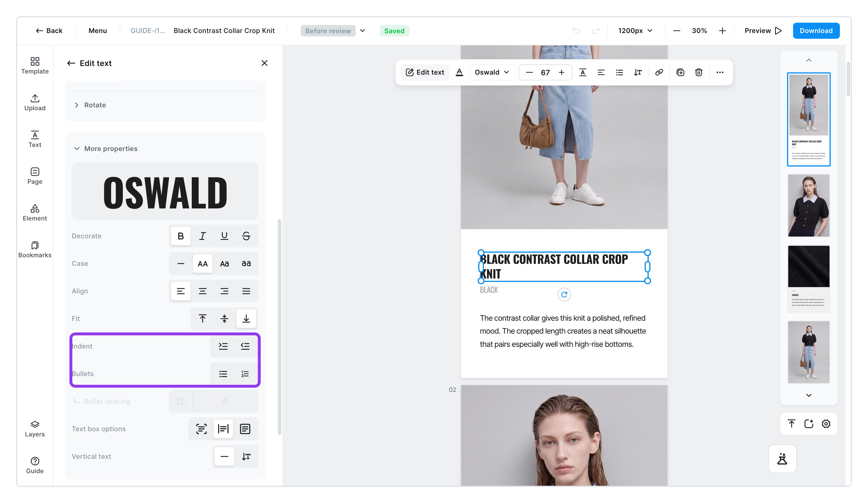Open the Layers panel
Viewport: 868px width, 503px height.
tap(35, 429)
